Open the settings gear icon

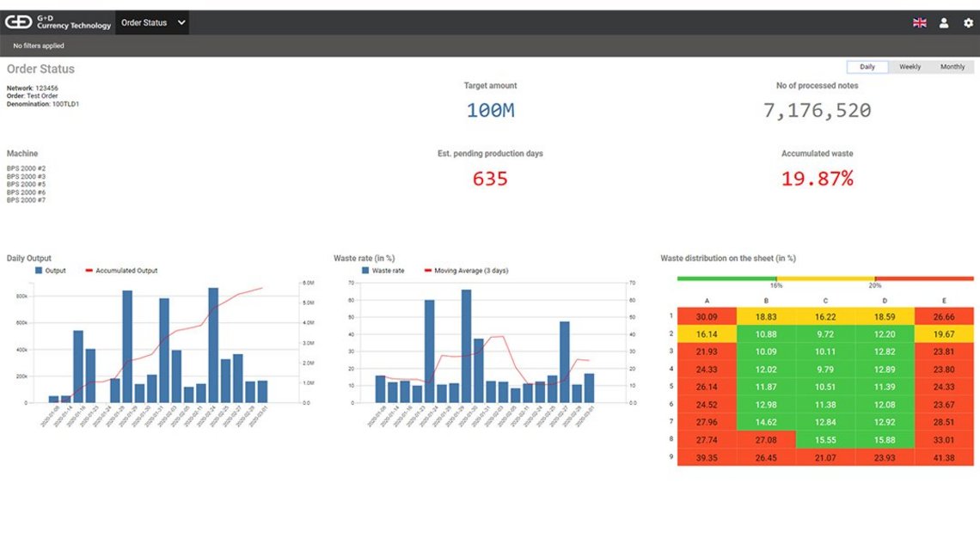(968, 23)
